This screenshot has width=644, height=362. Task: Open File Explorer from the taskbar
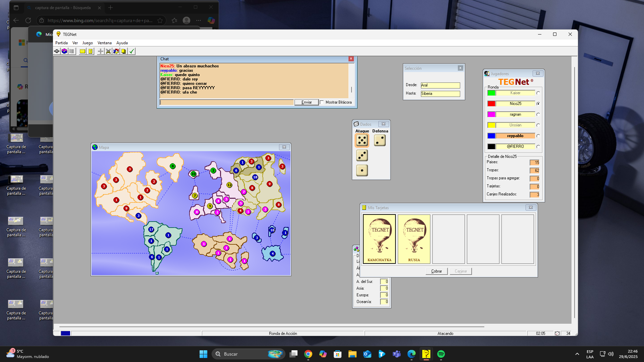click(352, 354)
